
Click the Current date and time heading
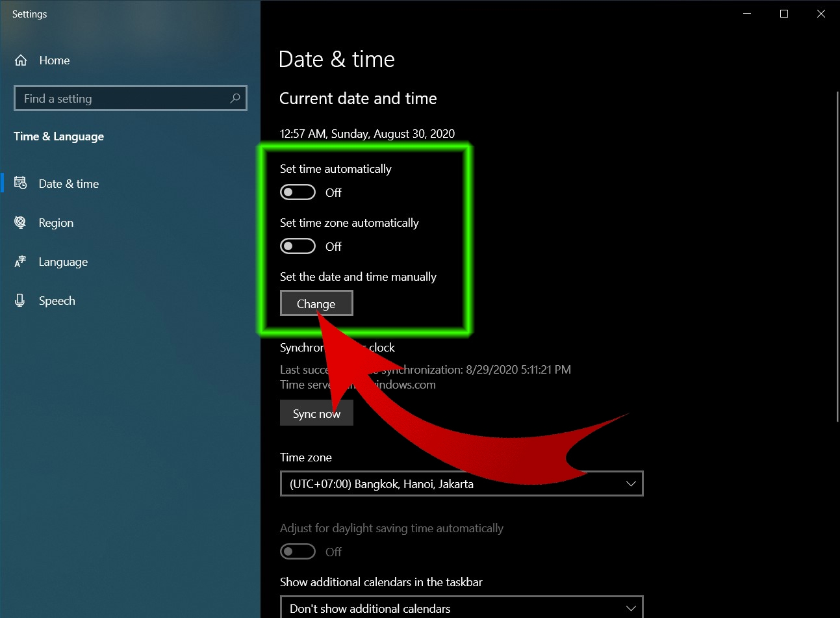point(358,98)
